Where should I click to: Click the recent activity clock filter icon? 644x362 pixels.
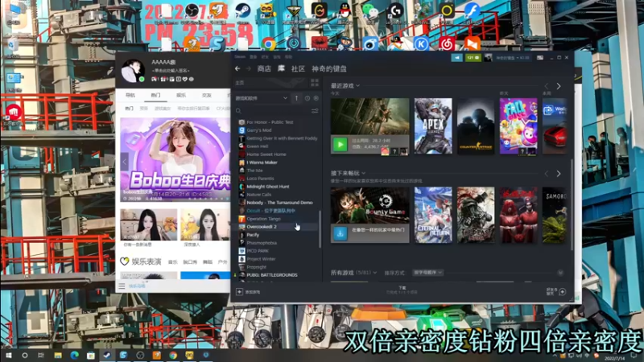[308, 98]
